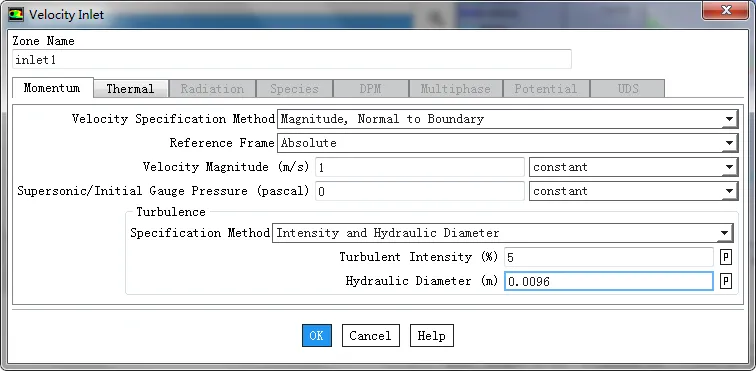
Task: Select the disabled UDS tab
Action: (x=628, y=89)
